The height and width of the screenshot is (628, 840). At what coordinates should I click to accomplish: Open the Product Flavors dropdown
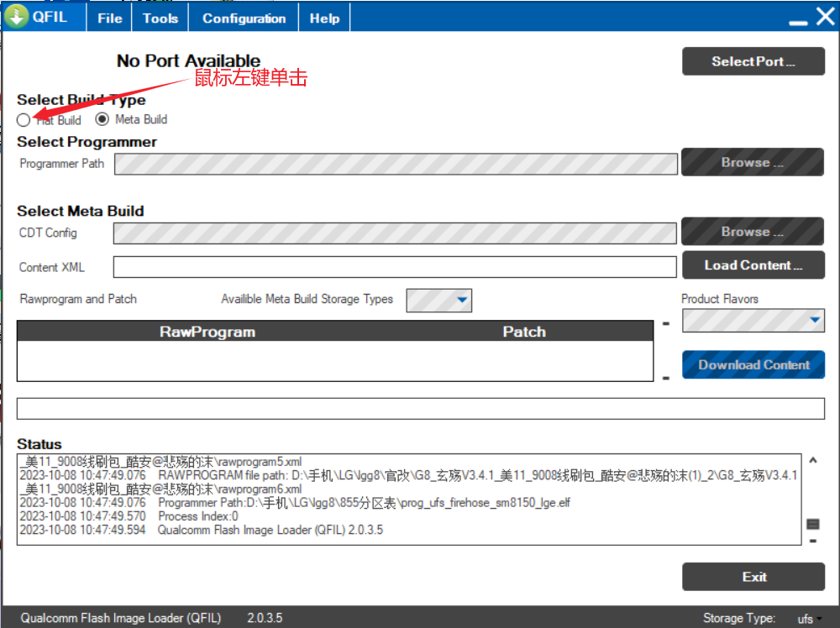point(814,321)
